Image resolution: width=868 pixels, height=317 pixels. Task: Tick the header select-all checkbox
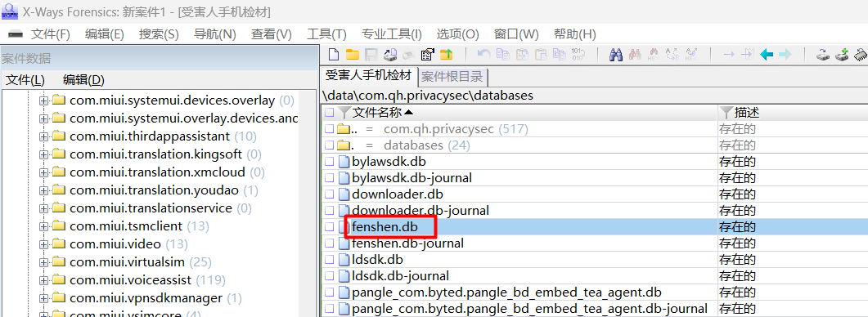330,113
